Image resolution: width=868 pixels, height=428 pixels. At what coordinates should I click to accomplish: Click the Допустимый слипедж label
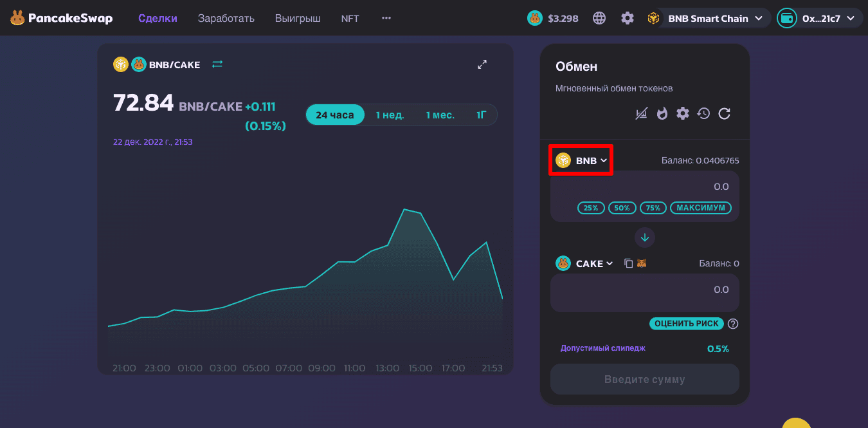tap(603, 348)
